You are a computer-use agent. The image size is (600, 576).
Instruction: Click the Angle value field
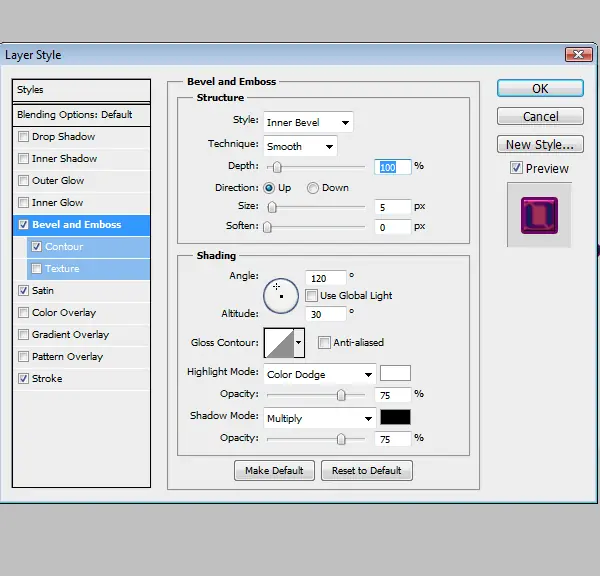[x=326, y=278]
